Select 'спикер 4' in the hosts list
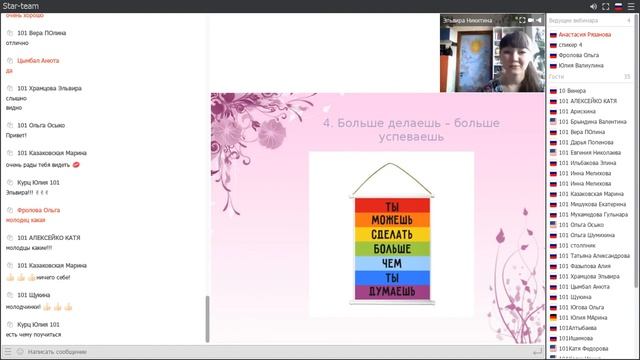The width and height of the screenshot is (640, 360). pyautogui.click(x=570, y=45)
